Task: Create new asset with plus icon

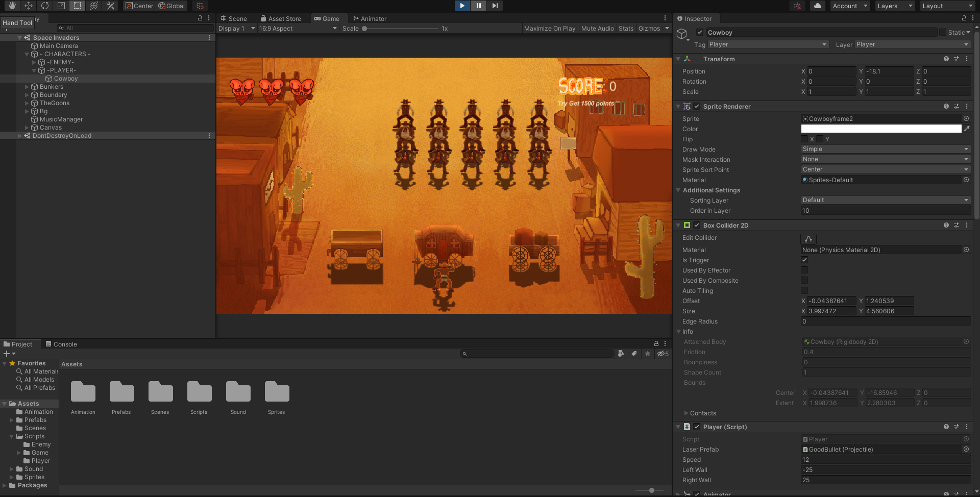Action: coord(9,354)
